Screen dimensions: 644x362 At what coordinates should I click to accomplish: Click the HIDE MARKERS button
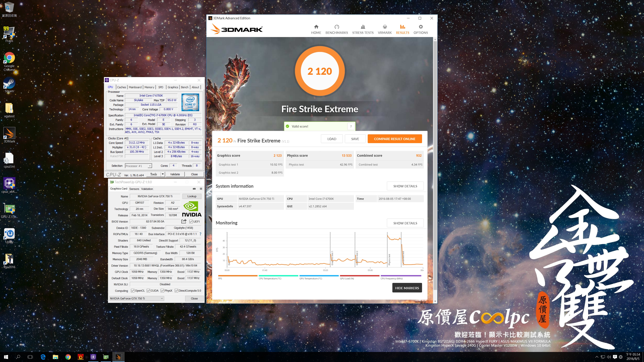pos(407,288)
